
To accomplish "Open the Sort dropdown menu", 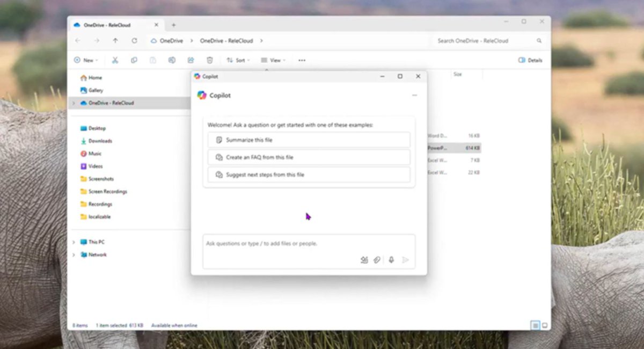I will coord(238,60).
